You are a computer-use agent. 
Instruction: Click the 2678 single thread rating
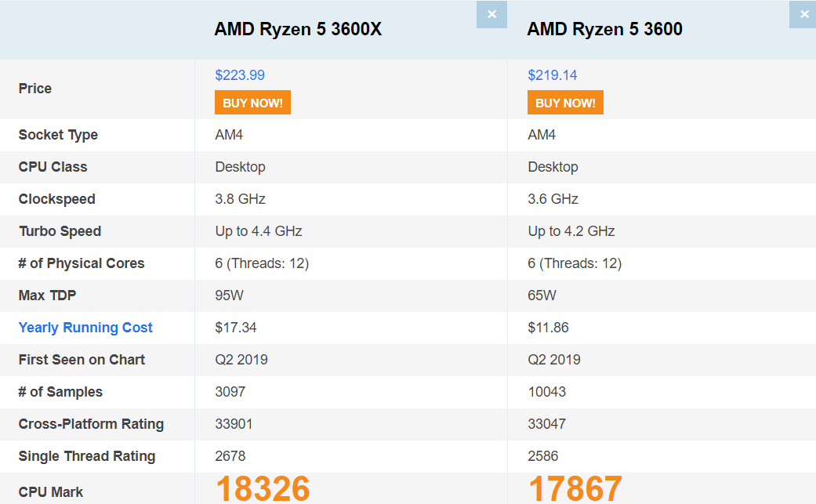click(x=230, y=456)
